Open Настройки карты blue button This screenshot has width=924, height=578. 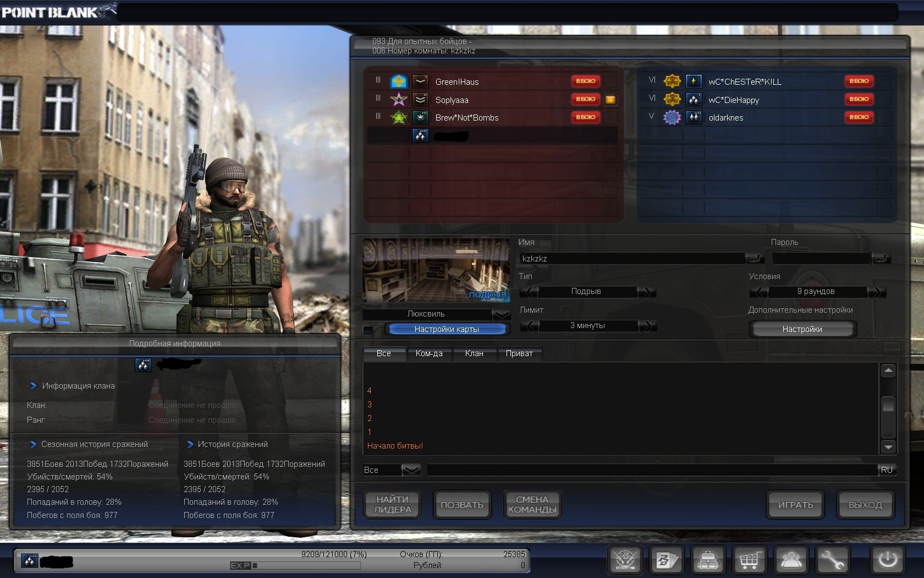(x=447, y=329)
